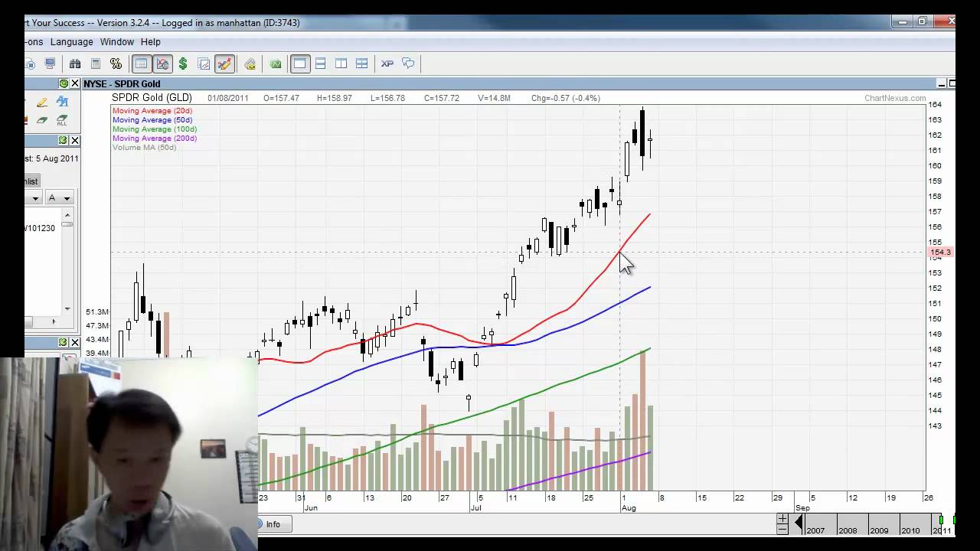Click green refresh icon of watchlist panel

64,140
